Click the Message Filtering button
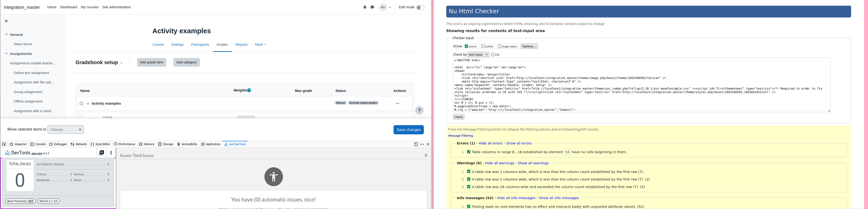Screen dimensions: 868x209 [461, 136]
